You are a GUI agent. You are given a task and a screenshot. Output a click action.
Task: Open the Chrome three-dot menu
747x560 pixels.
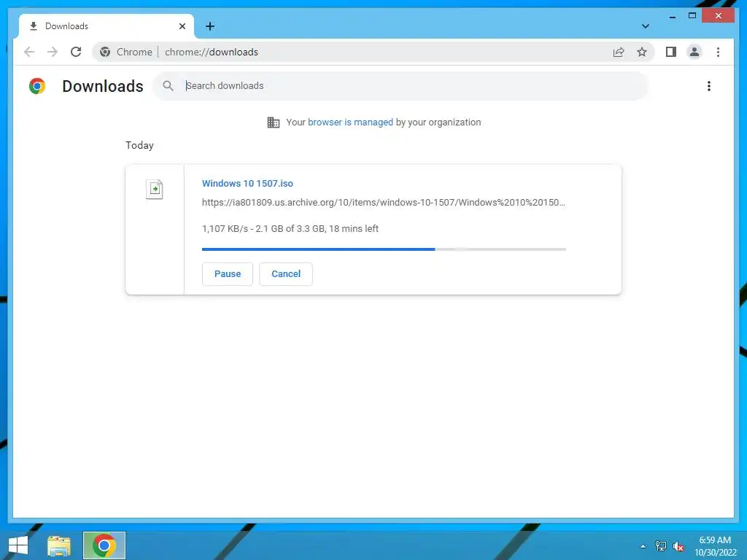tap(718, 52)
